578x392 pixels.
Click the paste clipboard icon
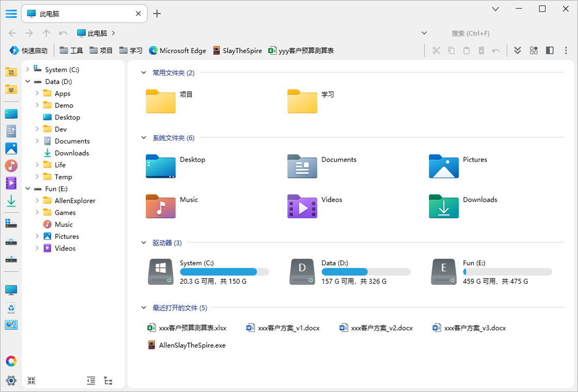[467, 51]
